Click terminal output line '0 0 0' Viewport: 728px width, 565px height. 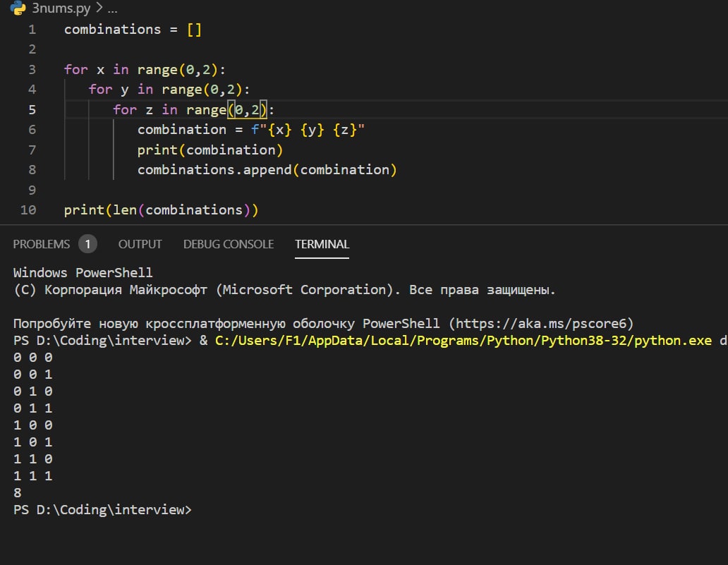pyautogui.click(x=33, y=358)
